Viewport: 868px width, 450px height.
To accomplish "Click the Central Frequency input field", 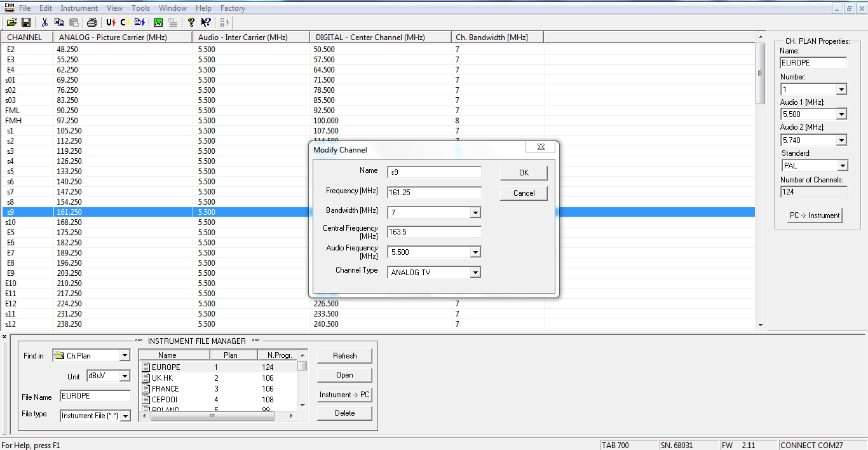I will [x=435, y=232].
